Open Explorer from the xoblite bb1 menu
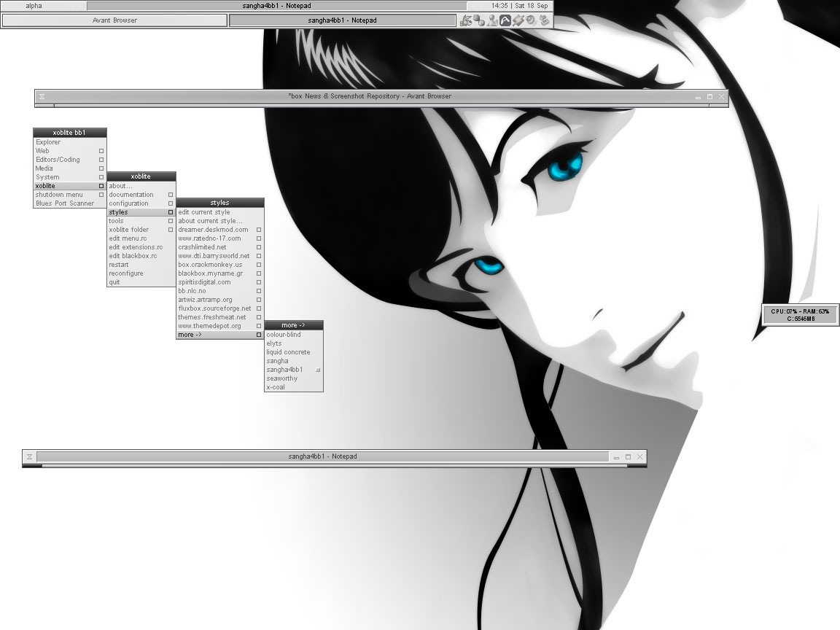 pos(70,142)
